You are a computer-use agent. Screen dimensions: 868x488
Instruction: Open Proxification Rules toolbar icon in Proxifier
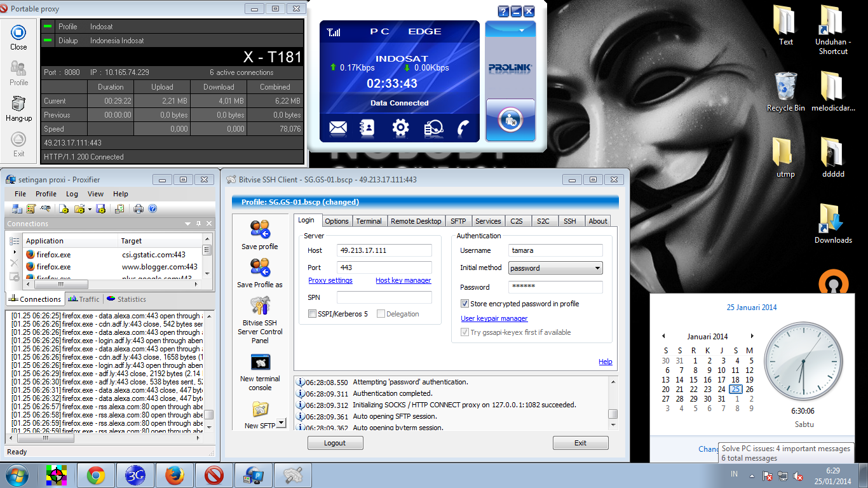click(31, 208)
